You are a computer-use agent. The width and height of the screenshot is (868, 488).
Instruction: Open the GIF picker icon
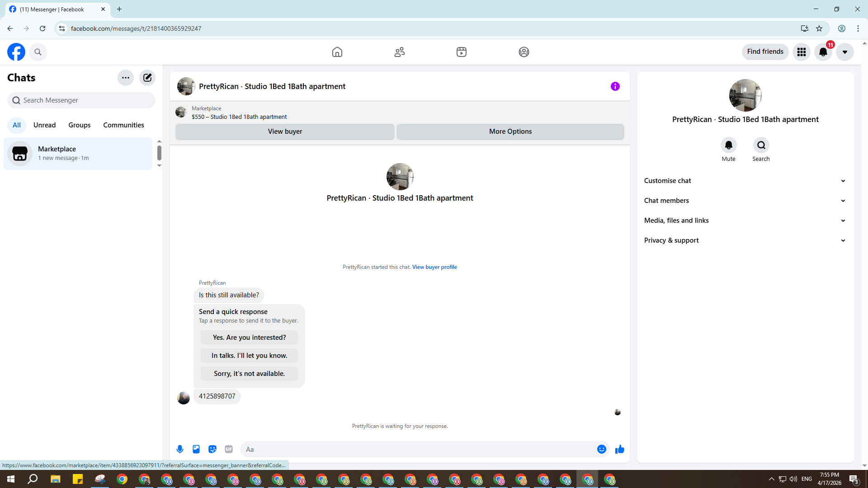(x=229, y=449)
